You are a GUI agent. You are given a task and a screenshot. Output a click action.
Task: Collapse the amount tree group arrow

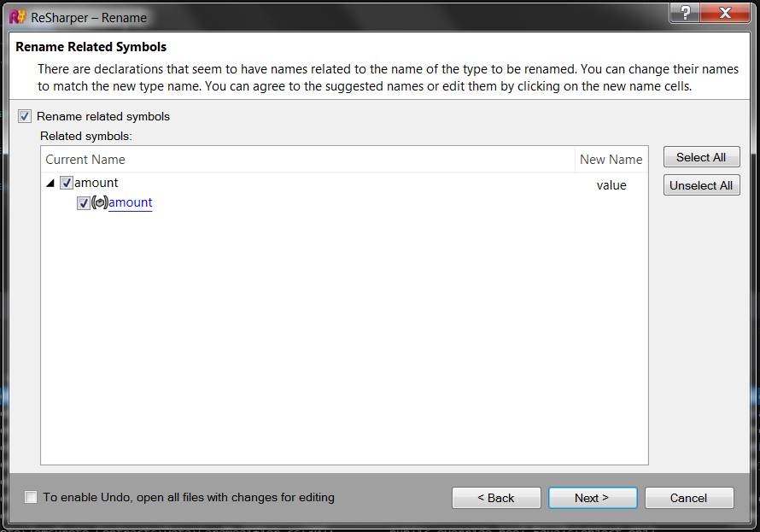(x=50, y=183)
